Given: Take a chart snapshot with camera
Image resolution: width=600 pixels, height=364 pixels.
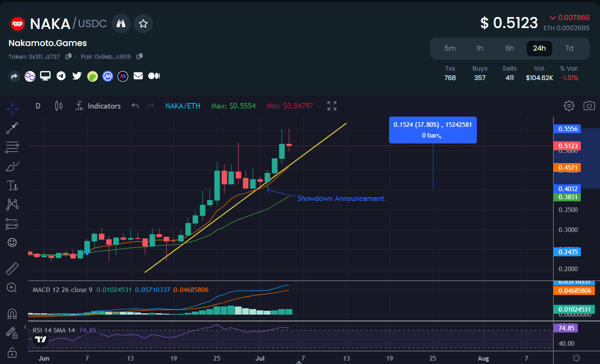Looking at the screenshot, I should (x=589, y=106).
